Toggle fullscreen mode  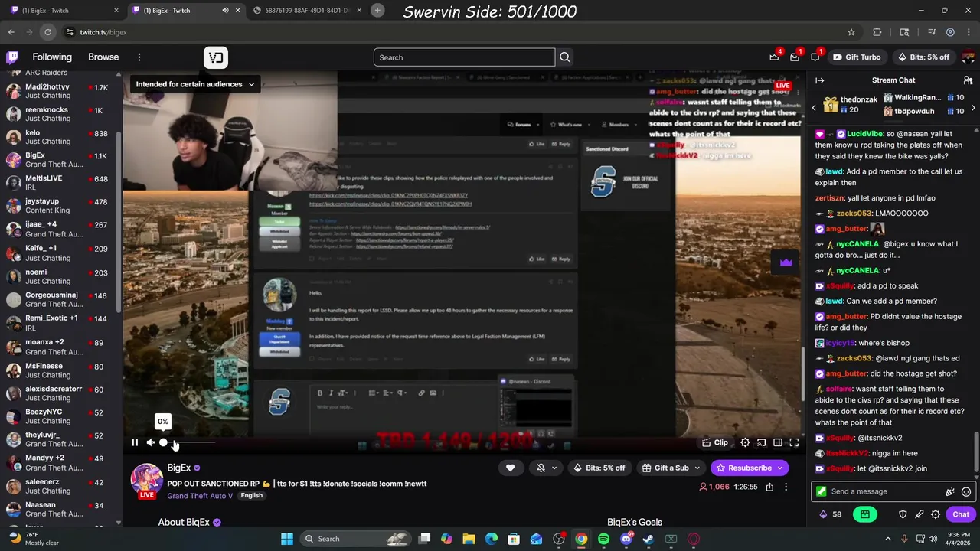[794, 442]
